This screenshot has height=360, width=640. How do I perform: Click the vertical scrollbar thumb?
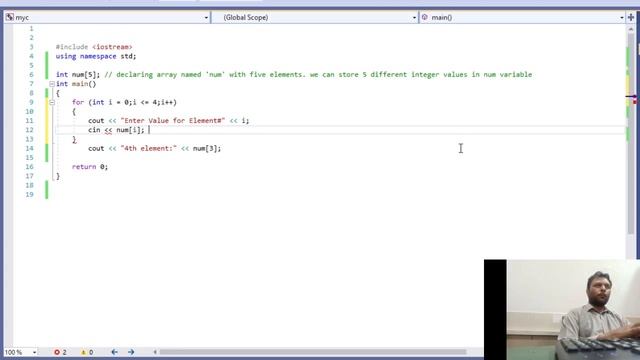tap(631, 133)
